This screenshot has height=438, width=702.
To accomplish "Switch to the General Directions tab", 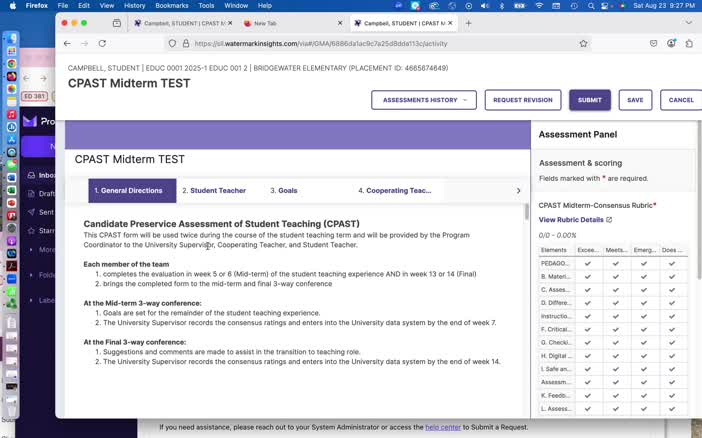I will 132,190.
